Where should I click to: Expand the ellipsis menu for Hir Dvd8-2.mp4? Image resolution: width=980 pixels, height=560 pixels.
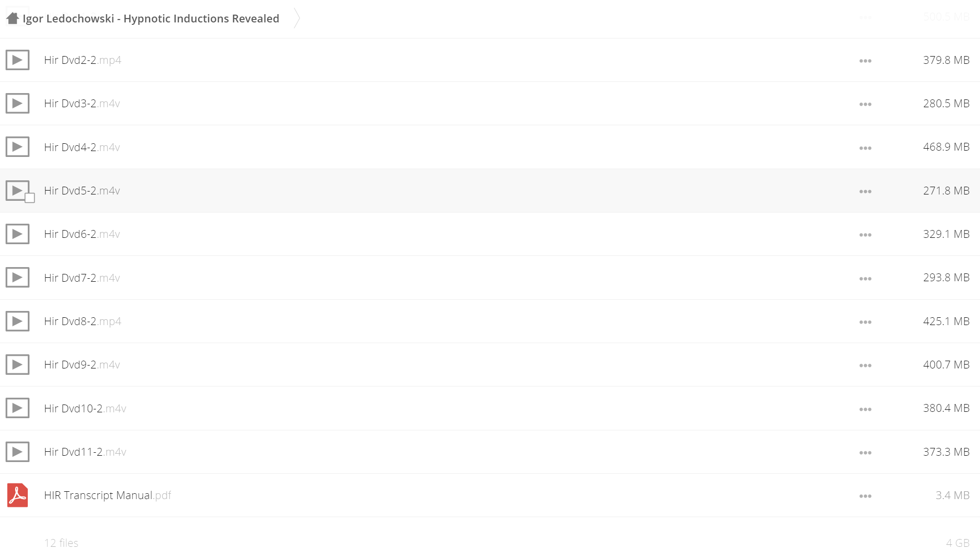[x=865, y=322]
